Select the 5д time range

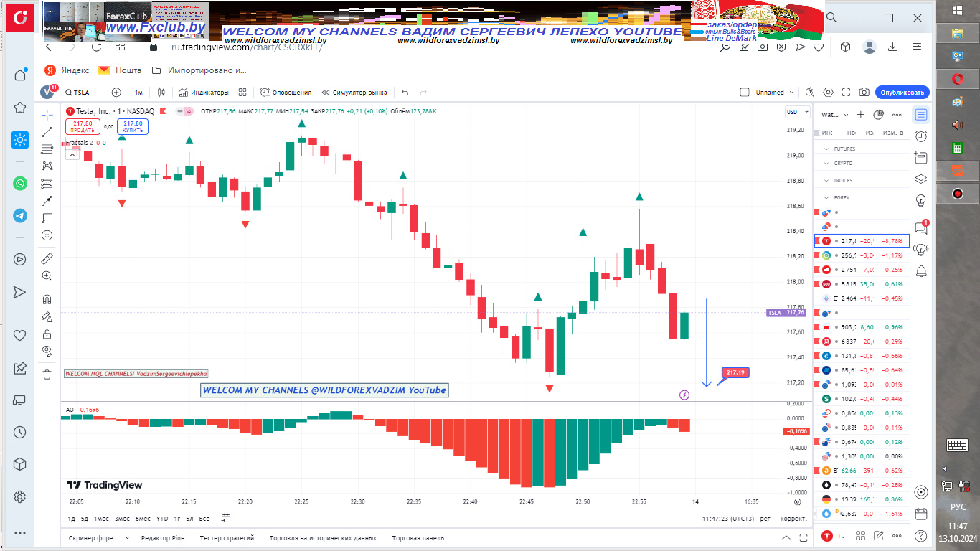[85, 518]
